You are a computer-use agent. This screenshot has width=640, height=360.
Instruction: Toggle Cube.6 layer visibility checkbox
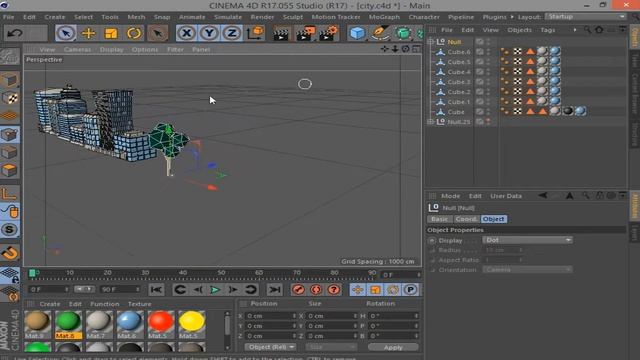click(480, 52)
